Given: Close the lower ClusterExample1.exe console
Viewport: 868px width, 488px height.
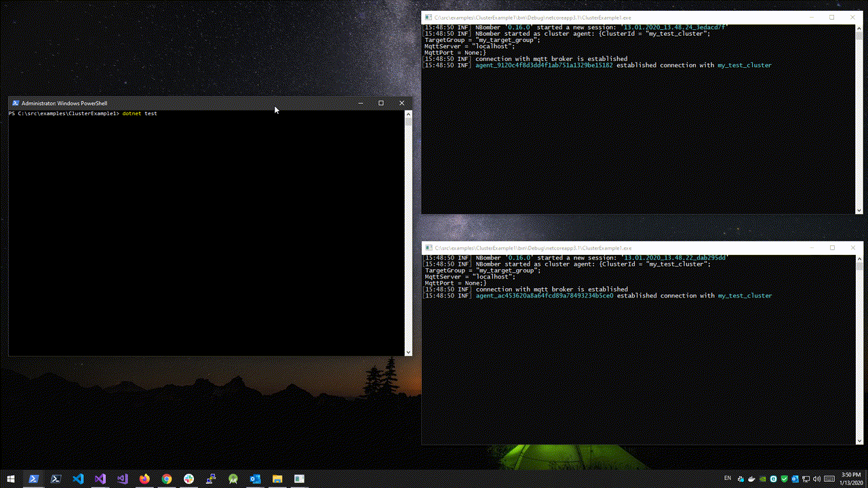Looking at the screenshot, I should click(x=853, y=248).
